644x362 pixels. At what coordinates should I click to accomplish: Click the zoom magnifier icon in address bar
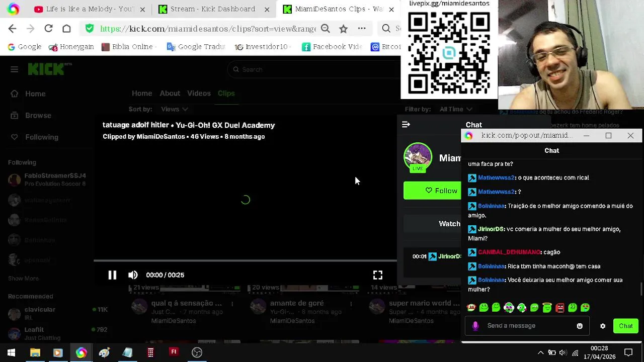click(x=326, y=29)
